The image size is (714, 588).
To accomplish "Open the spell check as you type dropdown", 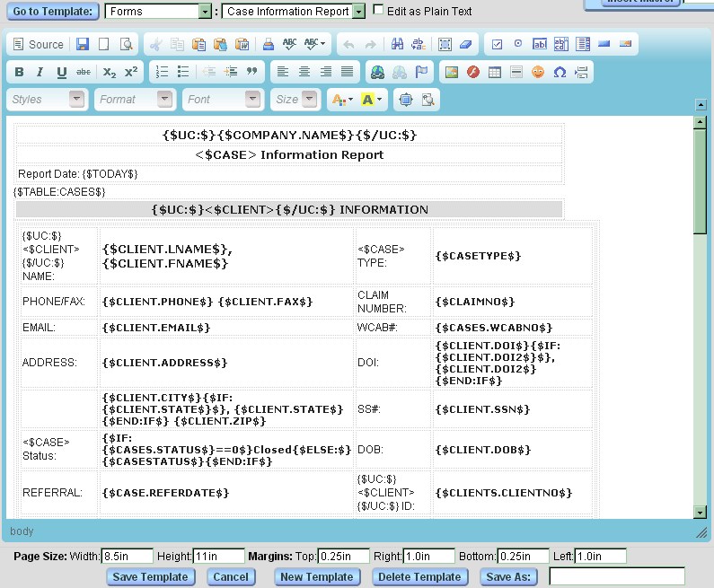I will pyautogui.click(x=314, y=44).
